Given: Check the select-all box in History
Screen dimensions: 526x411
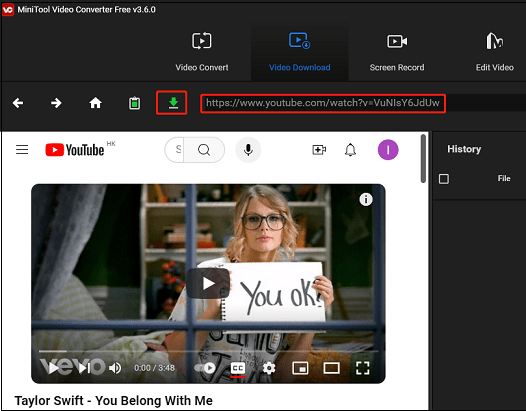Looking at the screenshot, I should [x=444, y=178].
